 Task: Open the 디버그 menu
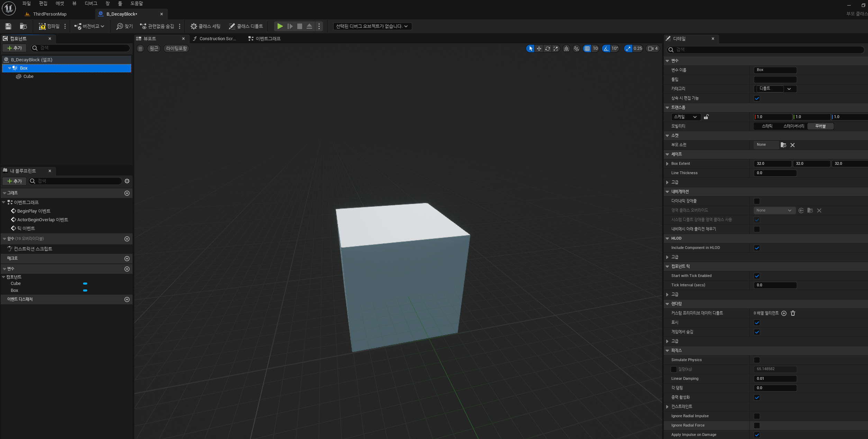click(91, 3)
